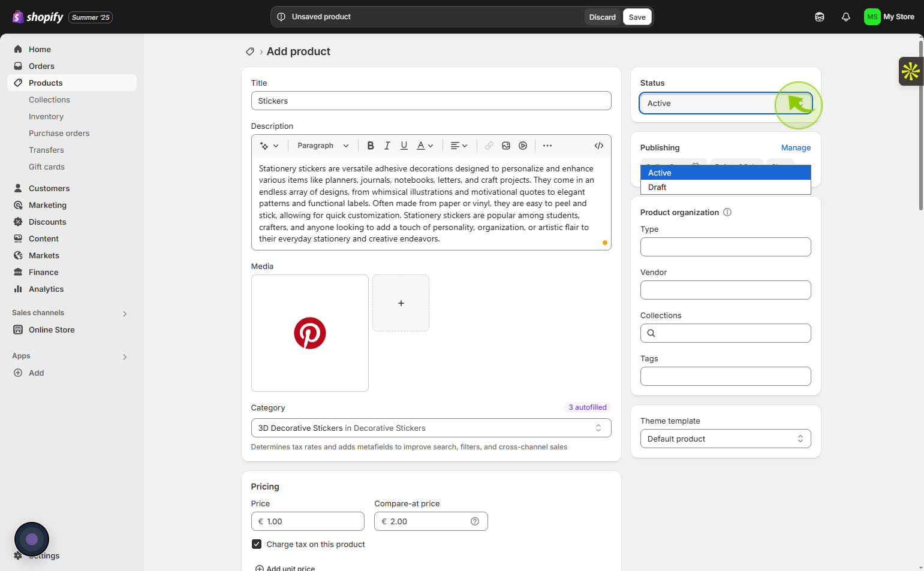Screen dimensions: 924x571
Task: Expand the Apps section
Action: pos(125,357)
